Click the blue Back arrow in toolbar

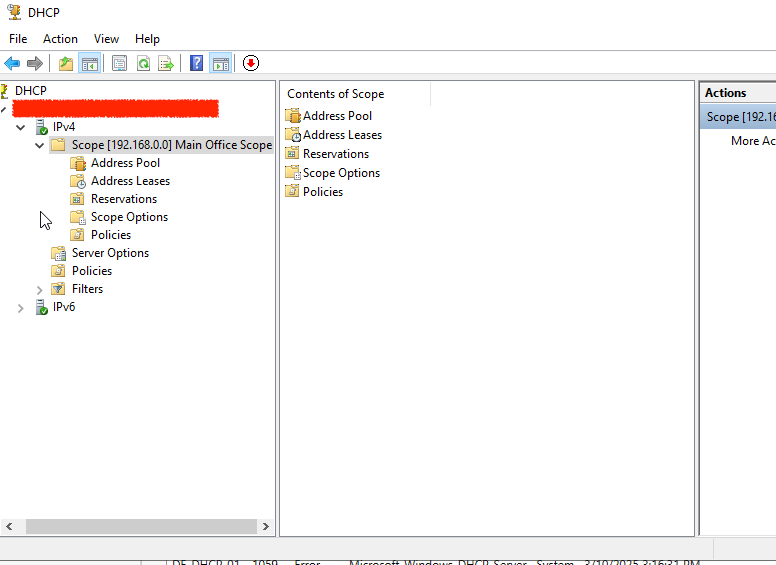(12, 63)
